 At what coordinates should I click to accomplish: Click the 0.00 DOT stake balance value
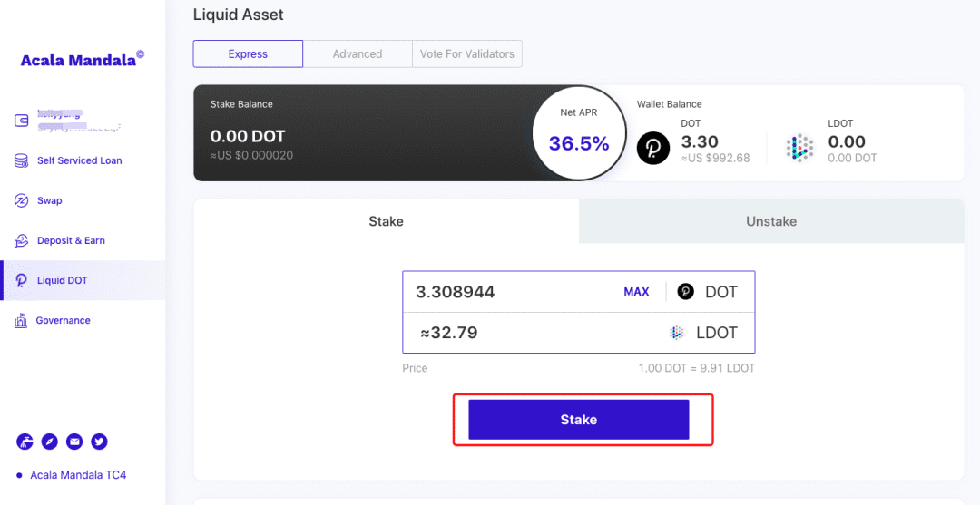[x=248, y=136]
